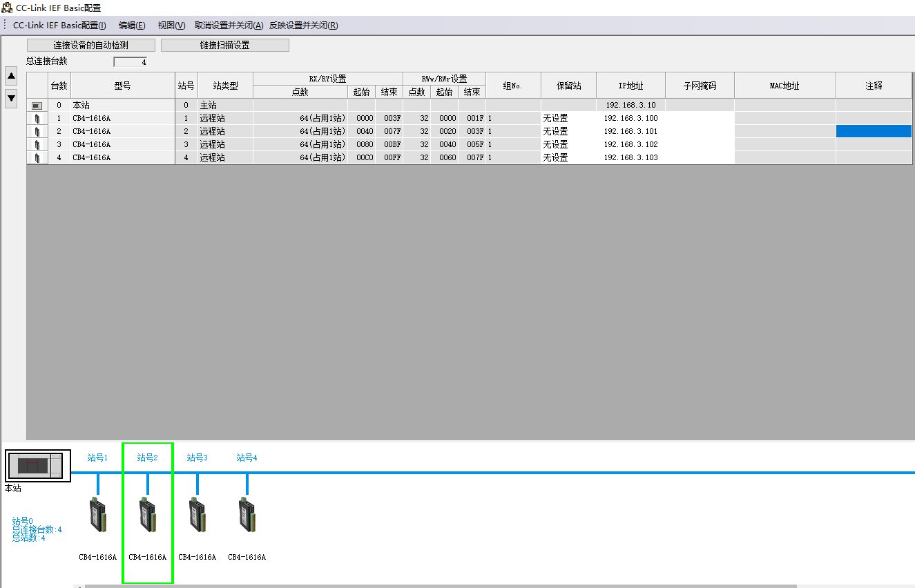Select the CB4-1616A device under 站号4

pos(247,515)
